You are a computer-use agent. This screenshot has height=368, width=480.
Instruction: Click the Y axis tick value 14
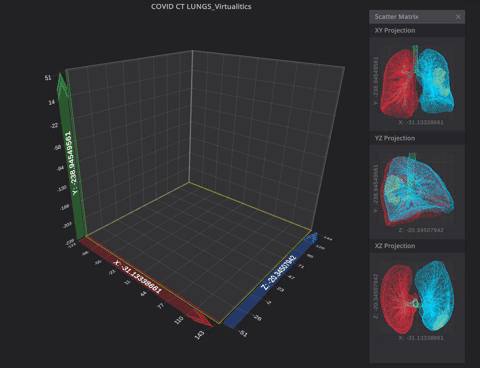52,102
